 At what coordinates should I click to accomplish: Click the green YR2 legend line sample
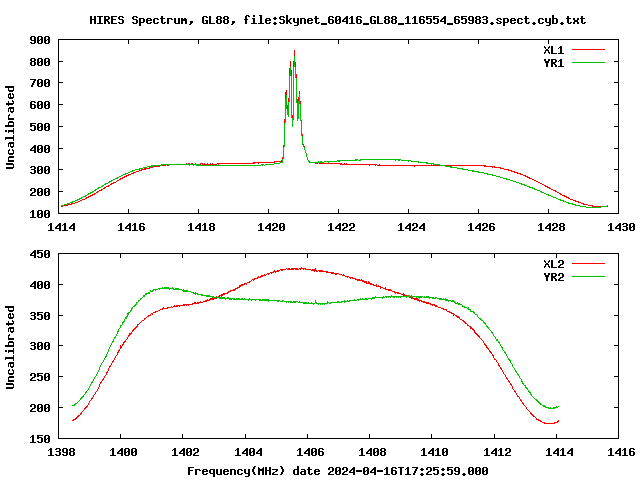588,277
